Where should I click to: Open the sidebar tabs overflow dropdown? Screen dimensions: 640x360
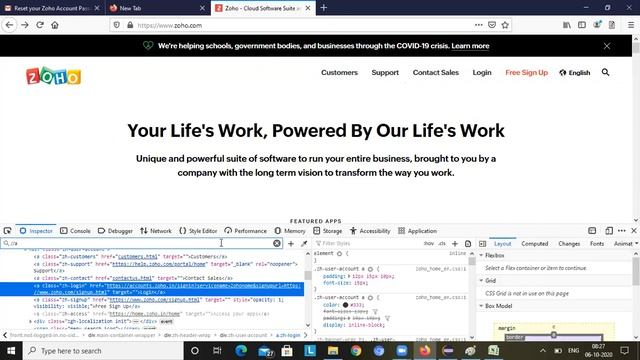click(636, 244)
